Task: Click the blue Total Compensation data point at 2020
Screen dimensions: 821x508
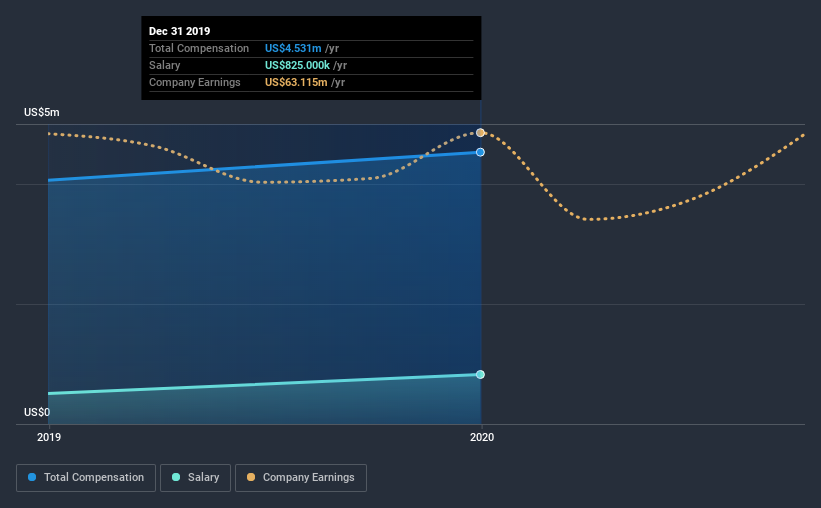Action: pyautogui.click(x=480, y=152)
